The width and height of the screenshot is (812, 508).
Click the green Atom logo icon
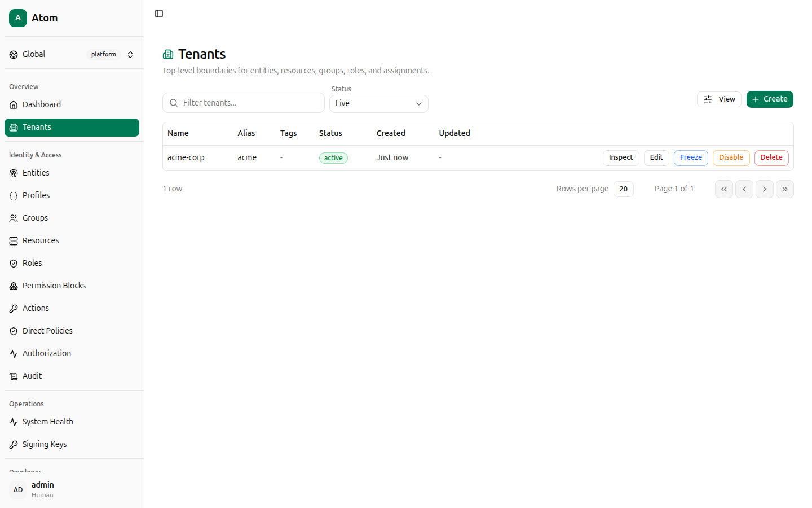18,18
